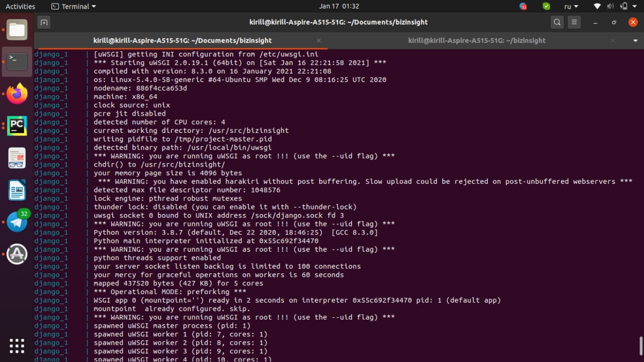Viewport: 644px width, 362px height.
Task: Click the harakiri warning log line
Action: click(x=365, y=181)
